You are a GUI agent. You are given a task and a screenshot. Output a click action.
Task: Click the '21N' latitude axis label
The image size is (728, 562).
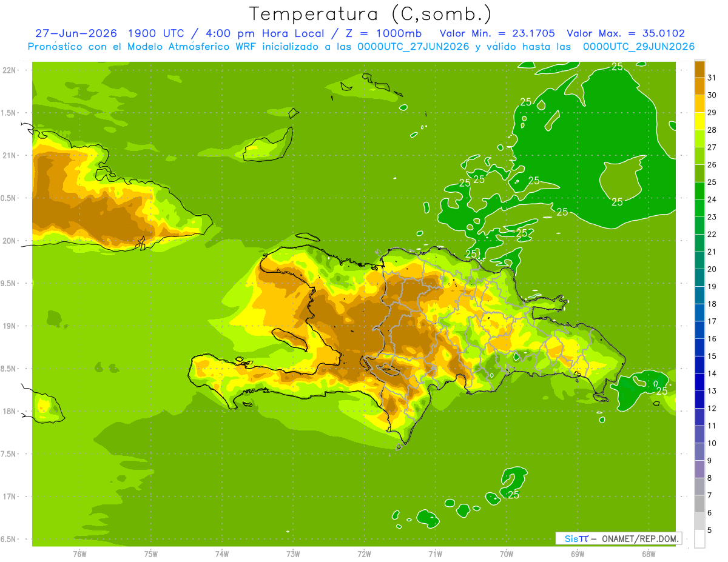point(9,155)
